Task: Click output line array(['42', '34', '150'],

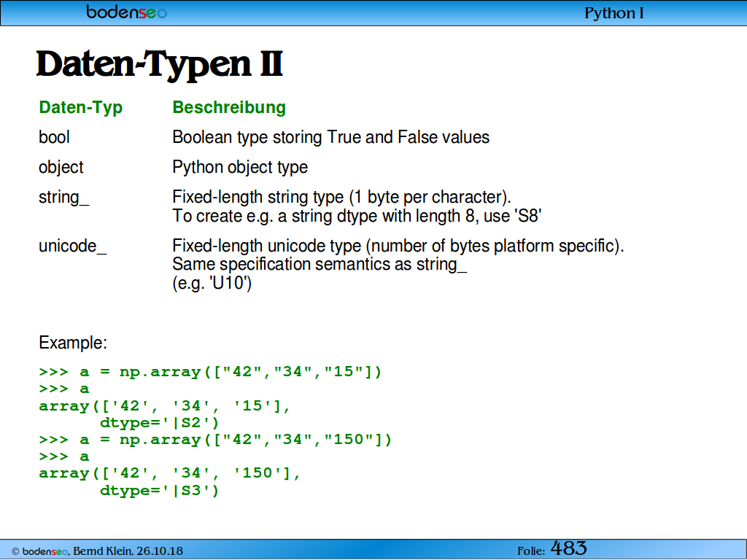Action: point(169,472)
